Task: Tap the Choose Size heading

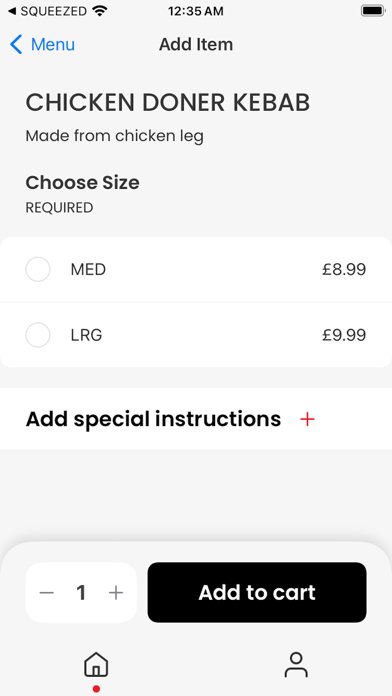Action: 82,183
